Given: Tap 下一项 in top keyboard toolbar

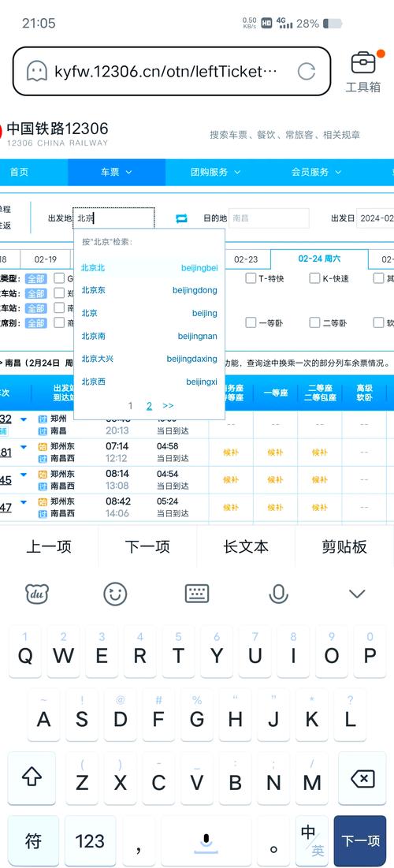Looking at the screenshot, I should tap(147, 547).
